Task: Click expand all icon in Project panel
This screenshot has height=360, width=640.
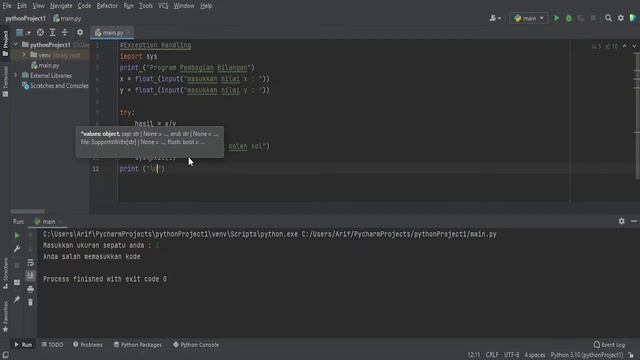Action: coord(52,33)
